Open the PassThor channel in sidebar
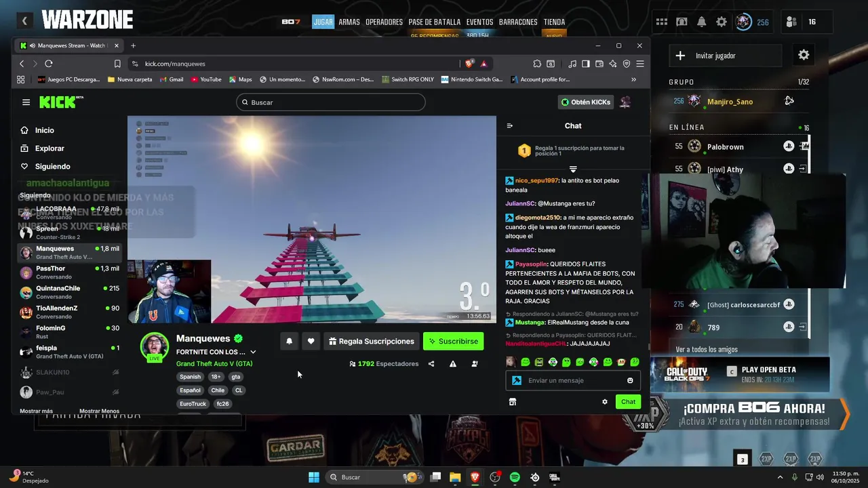 (69, 272)
